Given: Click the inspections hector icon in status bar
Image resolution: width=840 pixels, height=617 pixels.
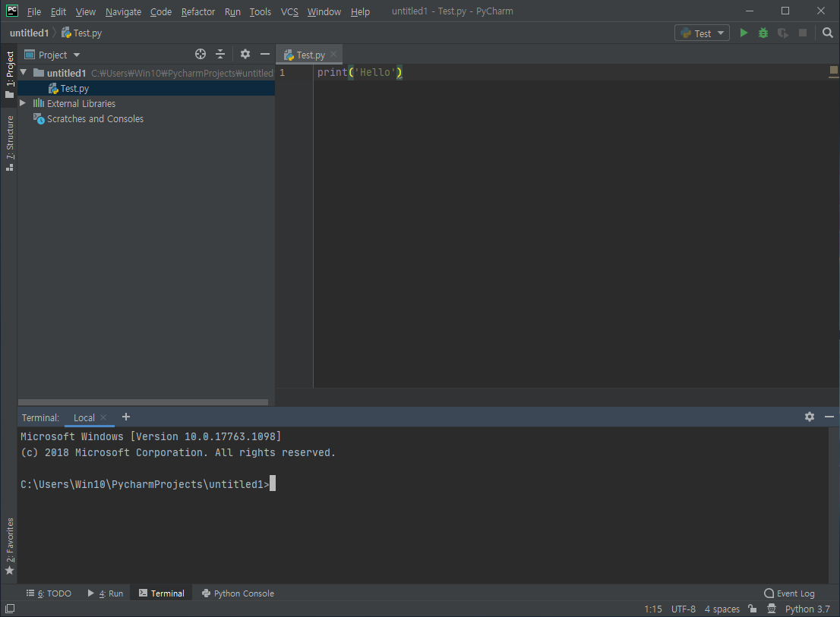Looking at the screenshot, I should 772,609.
